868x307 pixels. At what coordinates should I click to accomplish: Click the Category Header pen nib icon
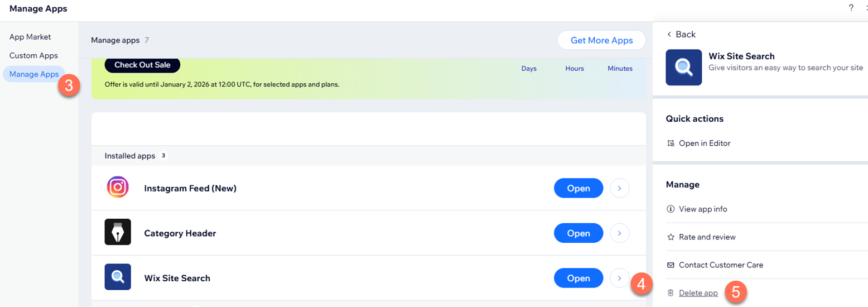[x=118, y=232]
